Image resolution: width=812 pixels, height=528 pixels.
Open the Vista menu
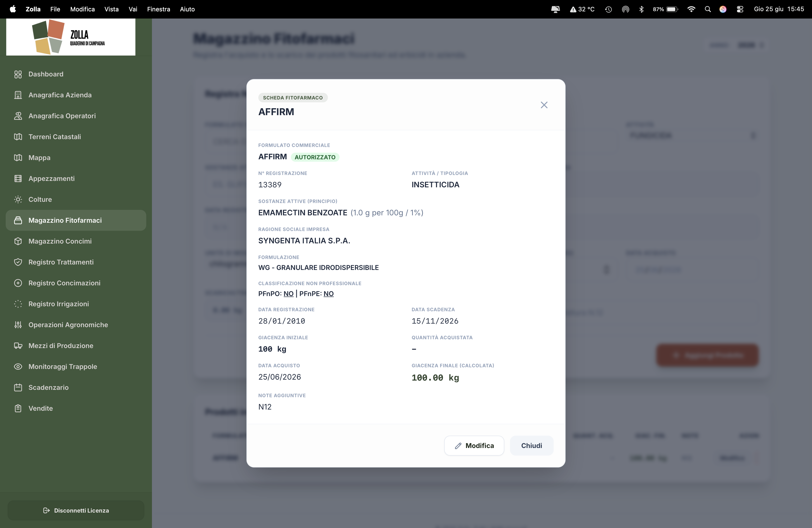[x=112, y=9]
